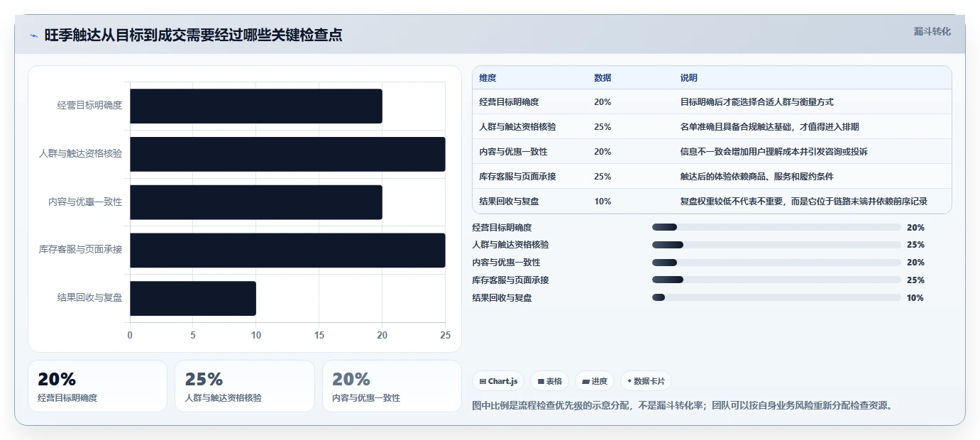The height and width of the screenshot is (440, 980).
Task: Click the 内容与优惠一致性 progress bar at 20%
Action: [776, 263]
